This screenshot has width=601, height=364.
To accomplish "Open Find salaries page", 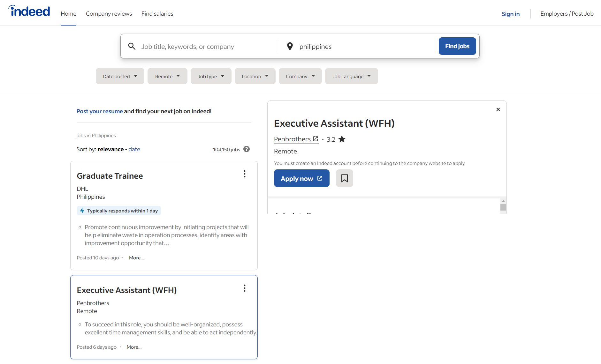I will click(157, 14).
